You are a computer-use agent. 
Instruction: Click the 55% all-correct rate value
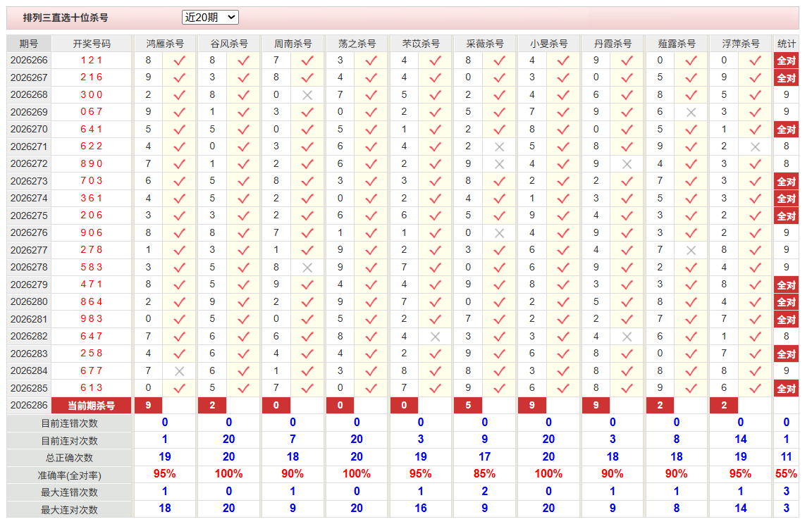point(786,474)
